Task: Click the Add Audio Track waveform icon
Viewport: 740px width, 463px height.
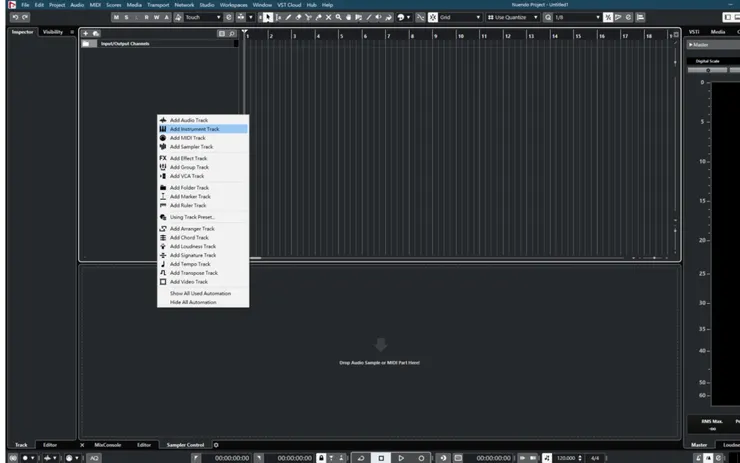Action: pos(163,120)
